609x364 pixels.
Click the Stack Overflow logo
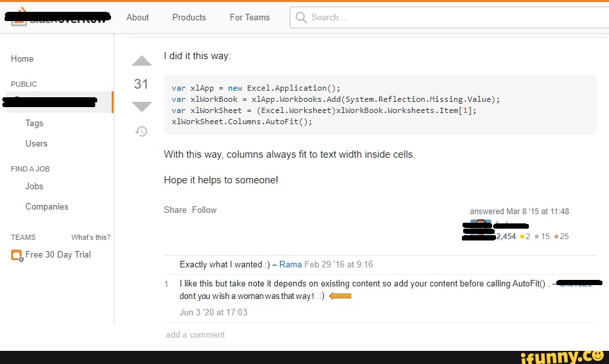(59, 18)
